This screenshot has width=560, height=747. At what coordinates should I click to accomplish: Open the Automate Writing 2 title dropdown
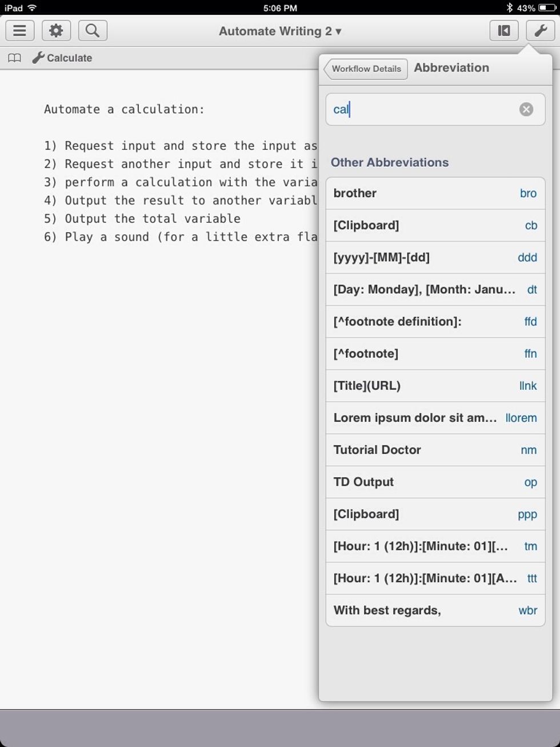click(x=280, y=31)
